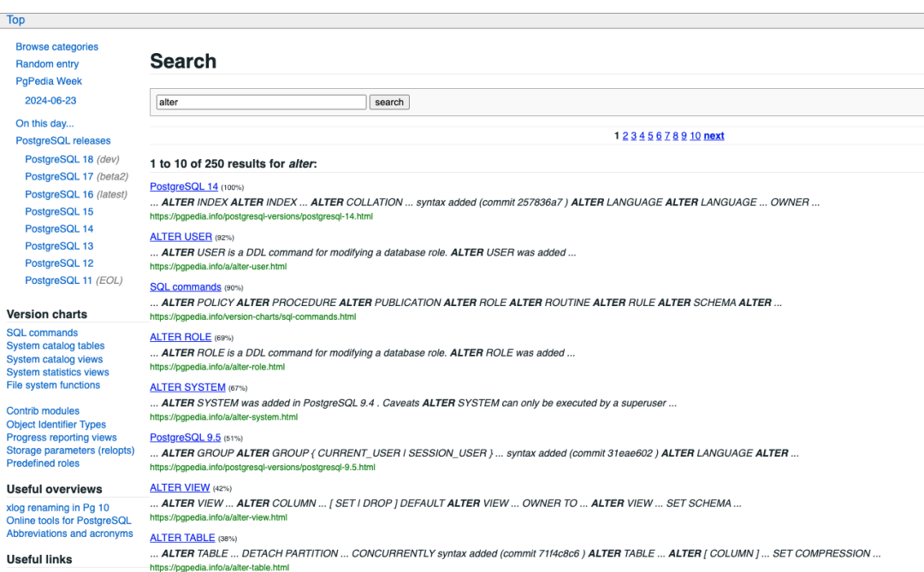Click the next page link
This screenshot has height=572, width=924.
tap(714, 135)
